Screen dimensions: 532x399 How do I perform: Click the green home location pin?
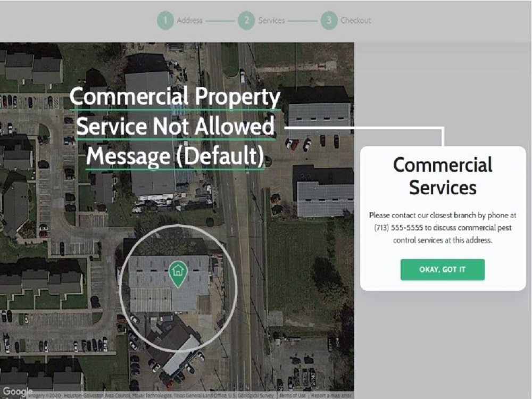click(178, 274)
